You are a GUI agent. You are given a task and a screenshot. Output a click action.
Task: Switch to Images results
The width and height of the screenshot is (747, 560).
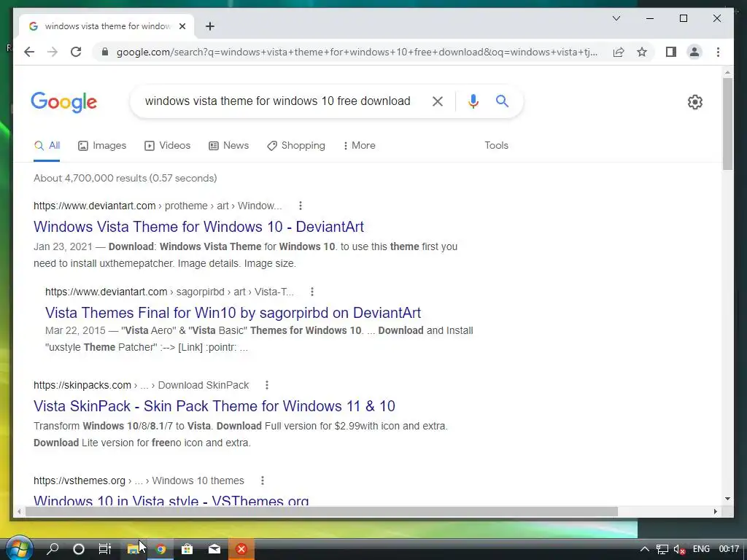point(102,145)
